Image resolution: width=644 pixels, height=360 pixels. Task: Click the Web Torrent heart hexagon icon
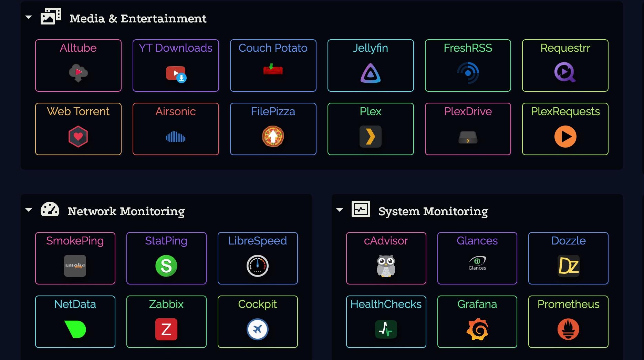tap(78, 137)
